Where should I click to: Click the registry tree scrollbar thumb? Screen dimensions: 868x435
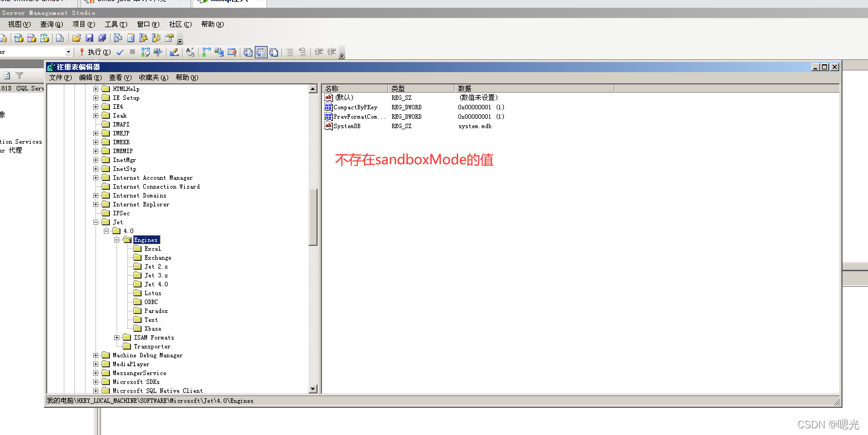point(313,217)
